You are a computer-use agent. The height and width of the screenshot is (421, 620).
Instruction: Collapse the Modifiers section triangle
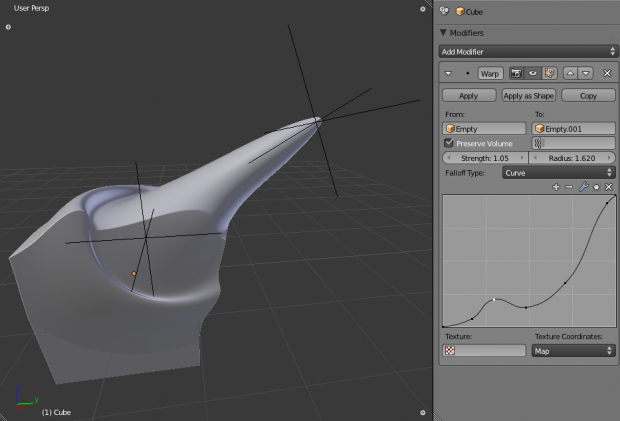(x=443, y=32)
